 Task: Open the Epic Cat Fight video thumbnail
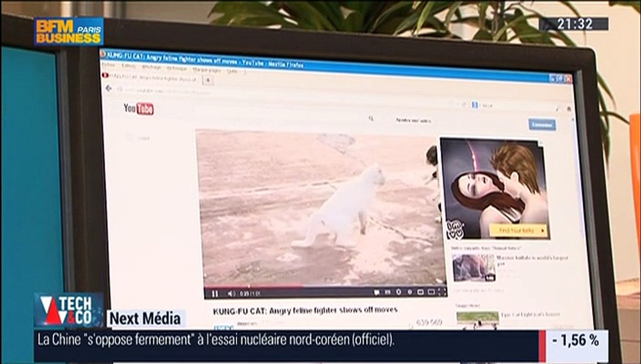click(x=478, y=320)
